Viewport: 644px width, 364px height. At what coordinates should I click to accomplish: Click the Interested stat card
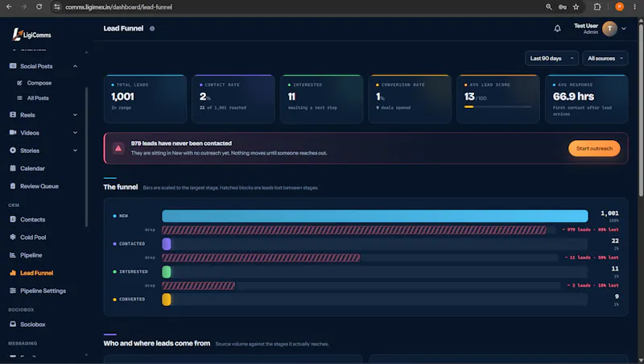(x=321, y=99)
